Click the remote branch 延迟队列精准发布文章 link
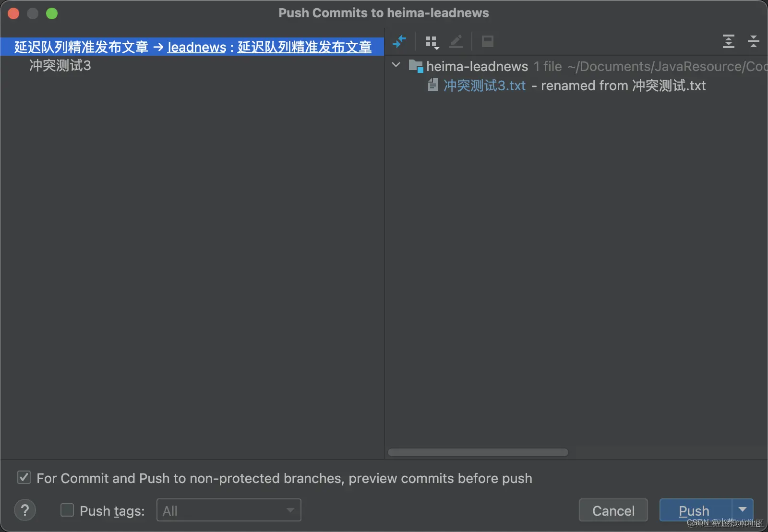 click(x=304, y=47)
